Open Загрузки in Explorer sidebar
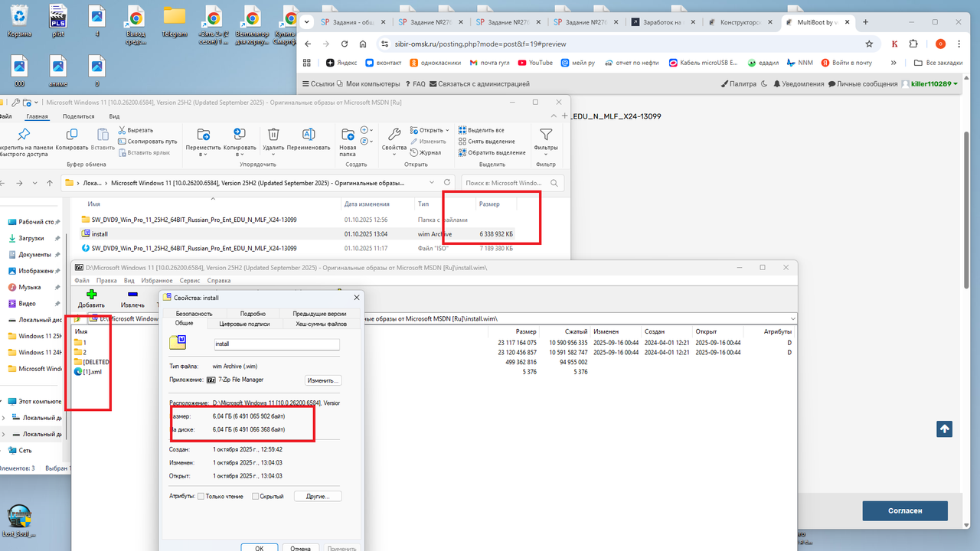 31,238
